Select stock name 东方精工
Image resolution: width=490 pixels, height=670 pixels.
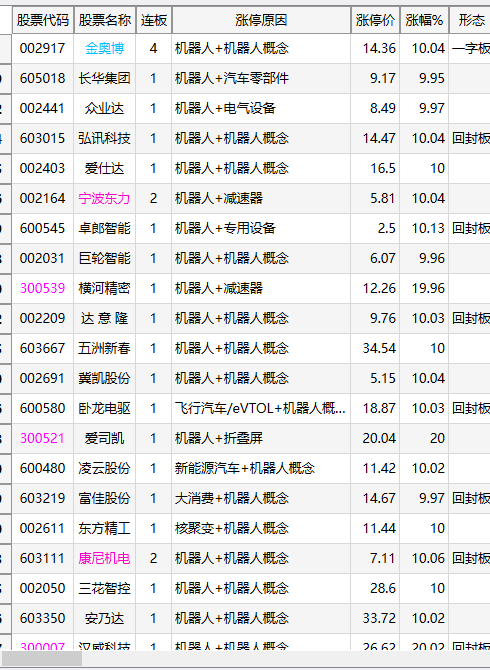[x=105, y=529]
